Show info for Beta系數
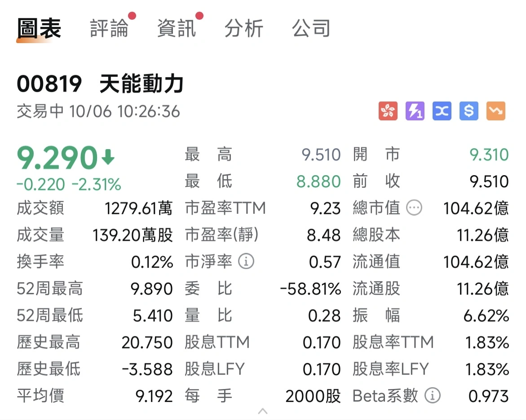The image size is (526, 420). pos(433,396)
